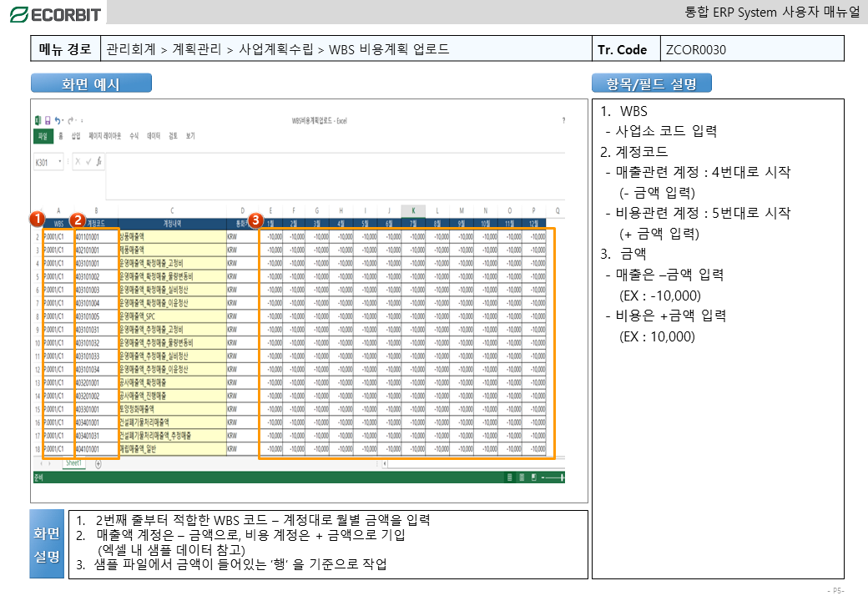Select cell with account code 401101001
This screenshot has height=601, width=868.
(96, 237)
